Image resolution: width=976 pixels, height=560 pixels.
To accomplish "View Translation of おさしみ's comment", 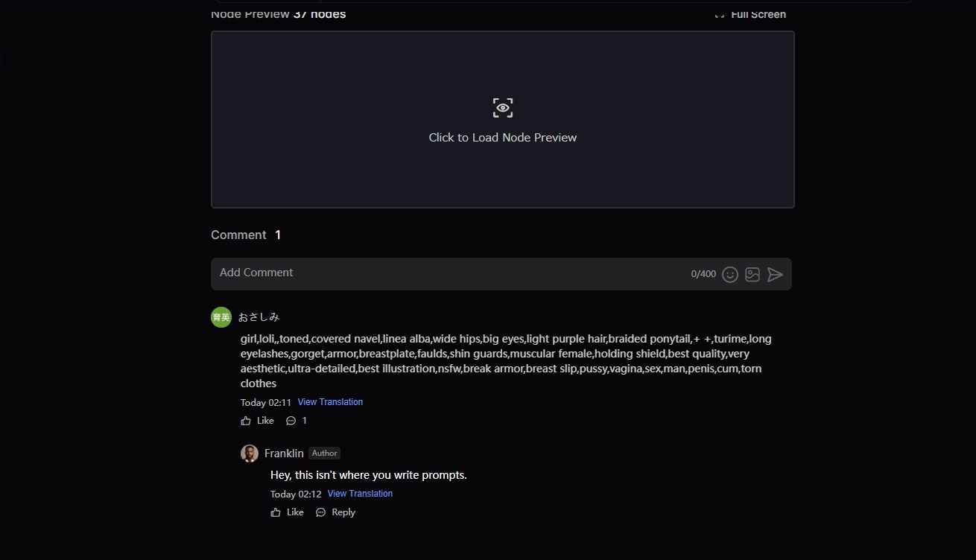I will click(x=330, y=402).
